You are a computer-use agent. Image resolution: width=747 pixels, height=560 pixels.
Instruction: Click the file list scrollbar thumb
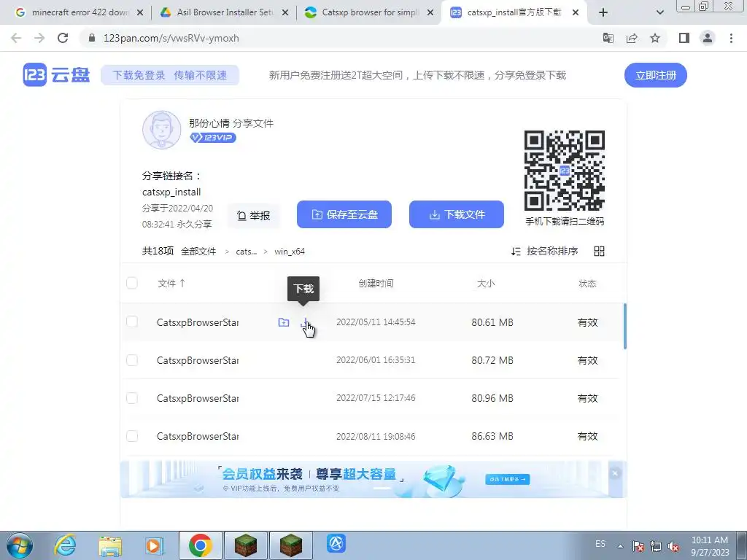coord(624,326)
